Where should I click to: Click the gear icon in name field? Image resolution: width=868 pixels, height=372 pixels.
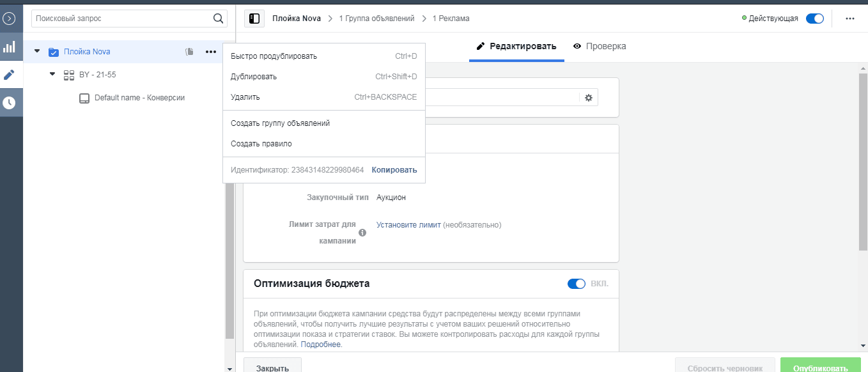(589, 97)
